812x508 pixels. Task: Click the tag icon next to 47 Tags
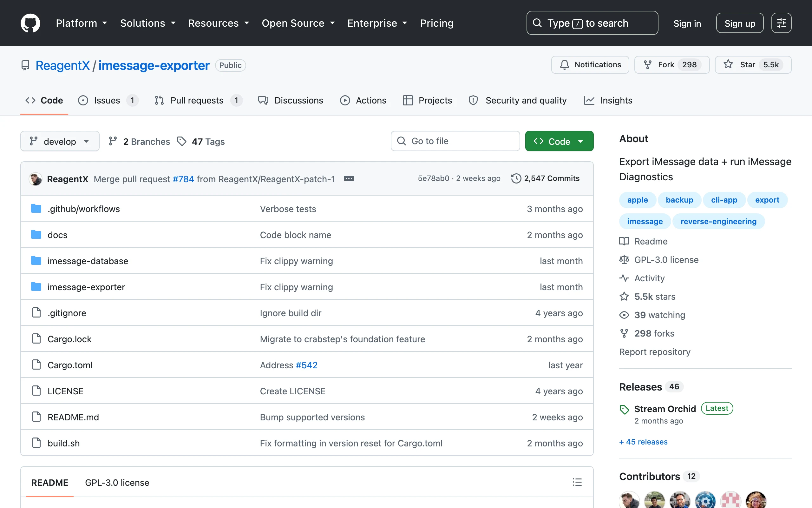pyautogui.click(x=181, y=142)
